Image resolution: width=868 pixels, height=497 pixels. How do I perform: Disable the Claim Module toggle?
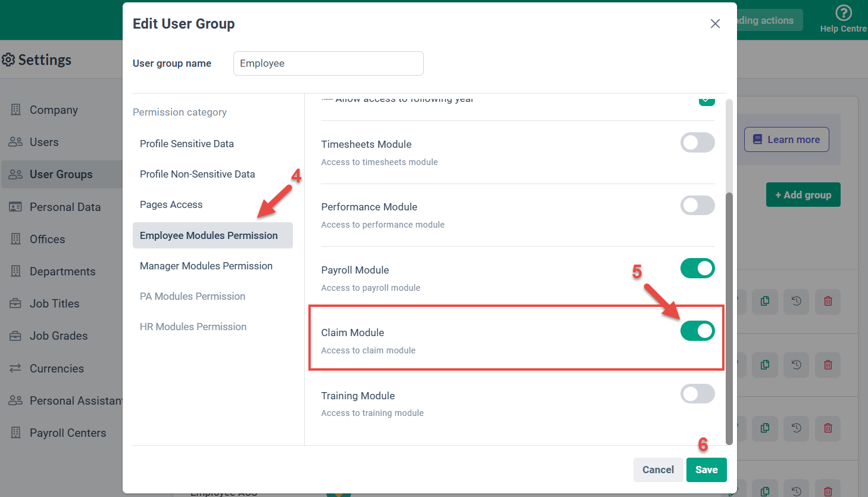[x=697, y=331]
